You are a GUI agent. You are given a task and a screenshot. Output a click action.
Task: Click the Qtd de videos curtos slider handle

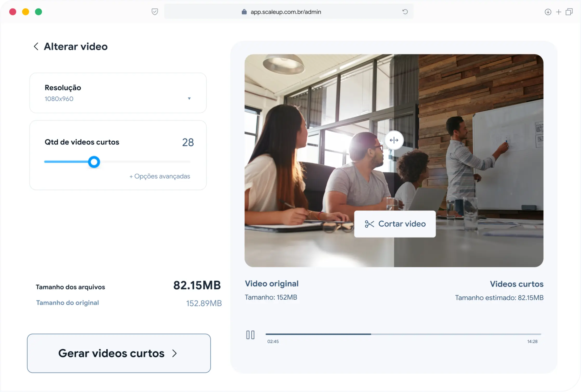coord(94,162)
